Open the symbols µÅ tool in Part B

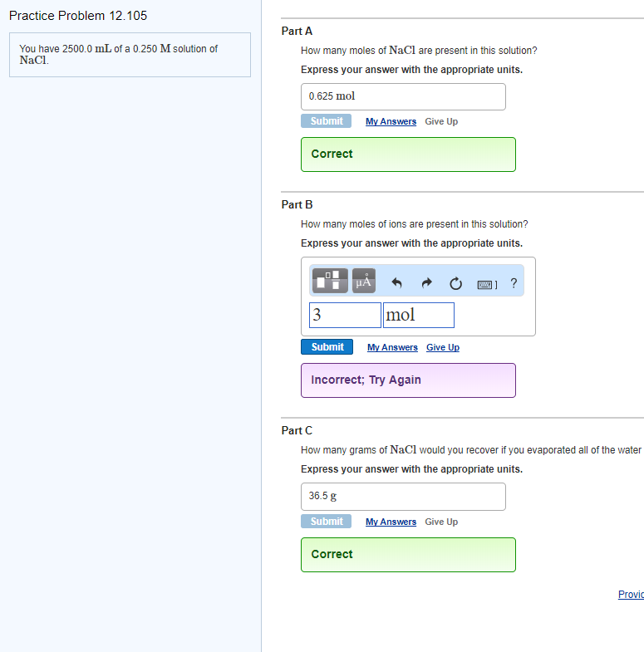coord(364,281)
